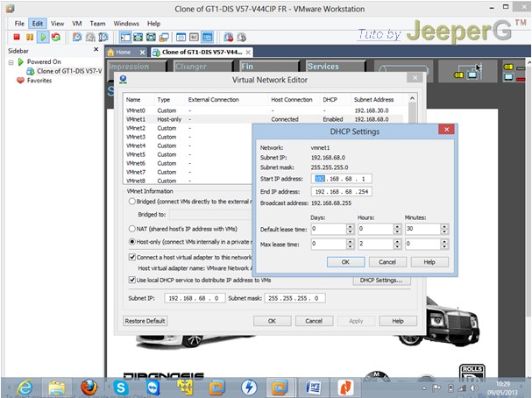This screenshot has width=532, height=398.
Task: Click the Summary View toolbar icon
Action: (x=181, y=37)
